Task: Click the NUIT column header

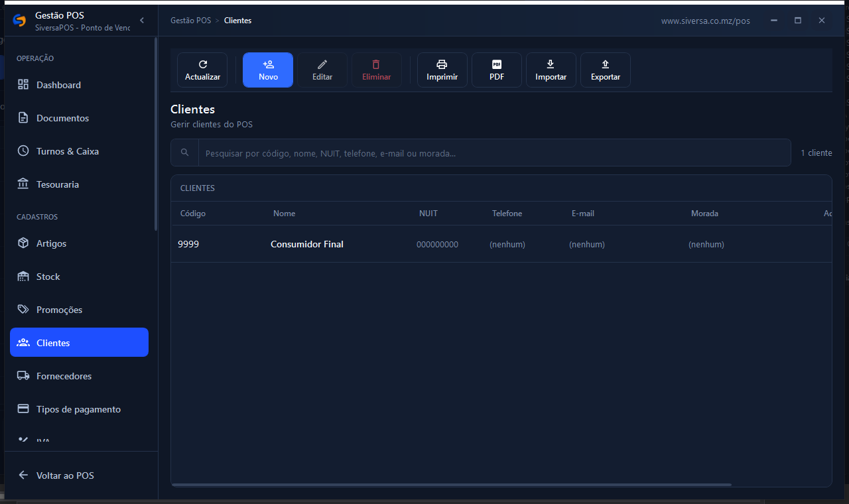Action: click(x=428, y=214)
